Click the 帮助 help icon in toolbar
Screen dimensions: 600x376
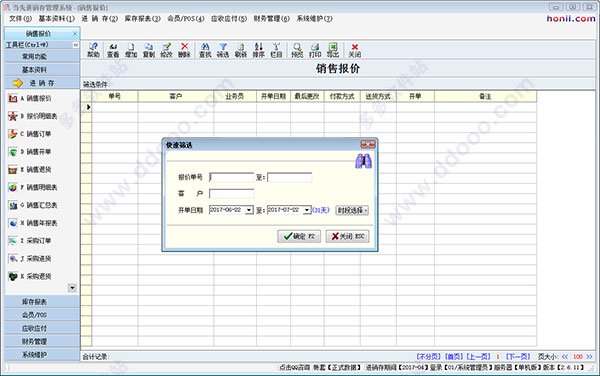click(93, 50)
